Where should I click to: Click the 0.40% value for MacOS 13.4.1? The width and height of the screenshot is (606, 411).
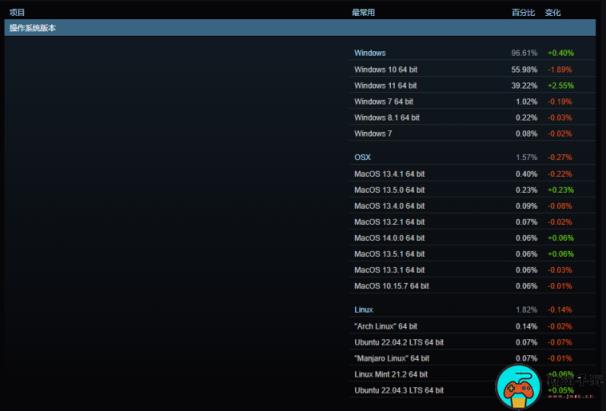click(526, 174)
